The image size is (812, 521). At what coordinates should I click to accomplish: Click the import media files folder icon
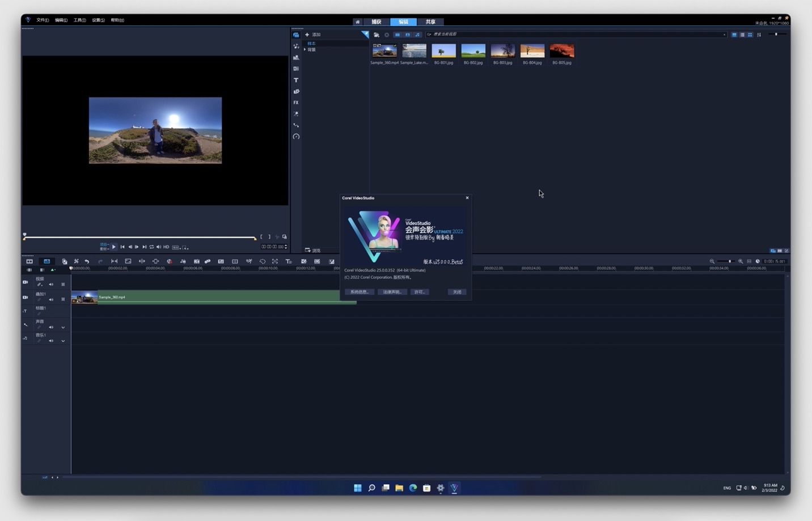[377, 35]
